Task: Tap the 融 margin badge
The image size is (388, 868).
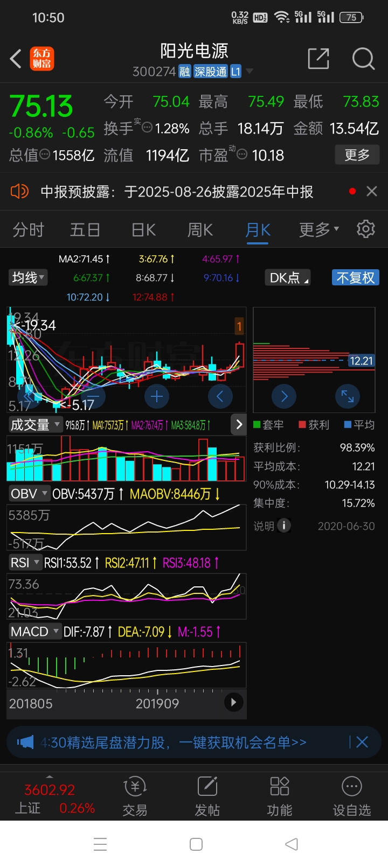Action: pyautogui.click(x=185, y=72)
